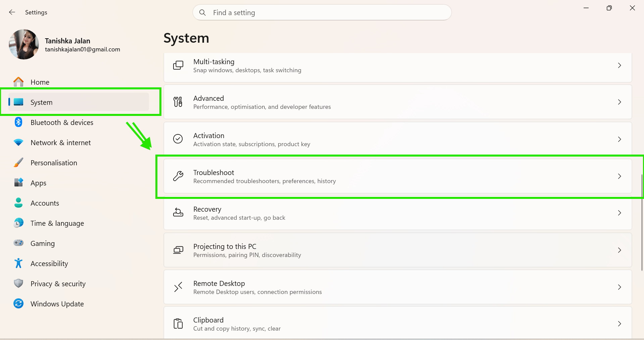Open the Troubleshoot settings row
This screenshot has width=644, height=340.
point(398,176)
